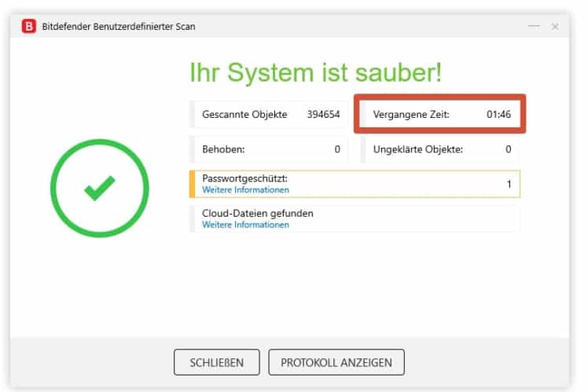This screenshot has height=392, width=588.
Task: Open Weitere Informationen under Cloud-Dateien gefunden
Action: coord(245,225)
